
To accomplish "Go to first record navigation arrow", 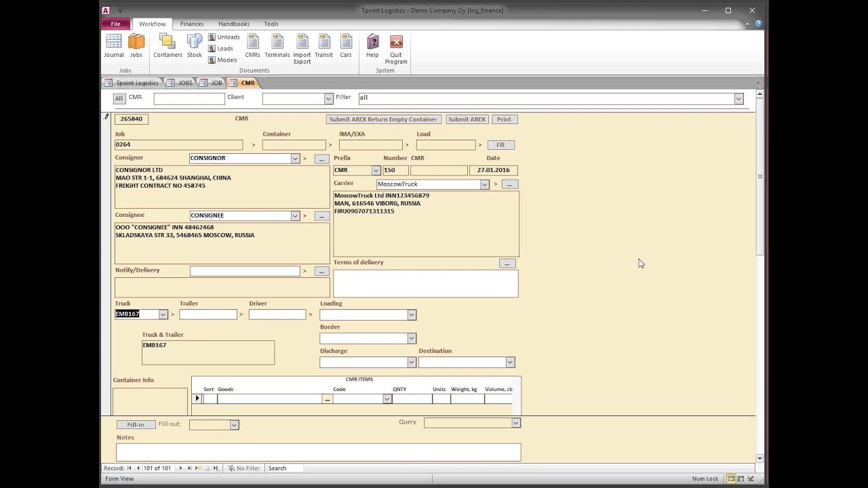I will (129, 468).
